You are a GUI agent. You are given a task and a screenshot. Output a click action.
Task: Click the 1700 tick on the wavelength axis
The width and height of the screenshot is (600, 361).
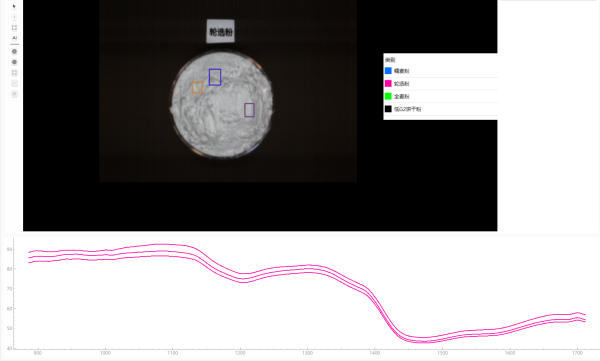click(577, 353)
